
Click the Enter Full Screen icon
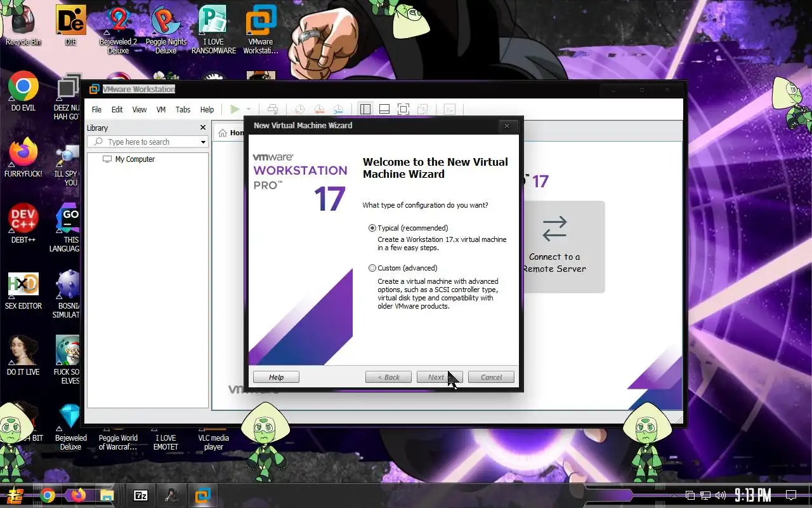(403, 109)
